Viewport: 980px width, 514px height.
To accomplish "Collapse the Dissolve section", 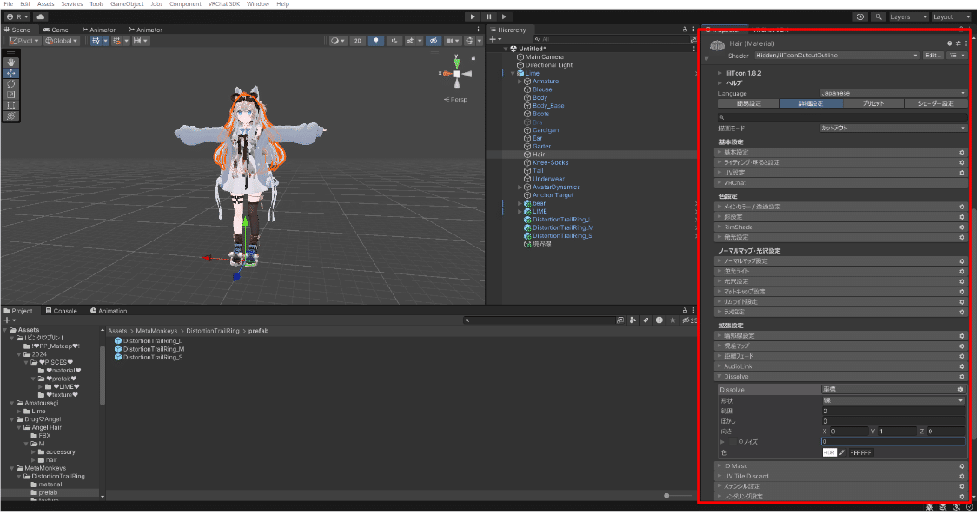I will click(720, 377).
